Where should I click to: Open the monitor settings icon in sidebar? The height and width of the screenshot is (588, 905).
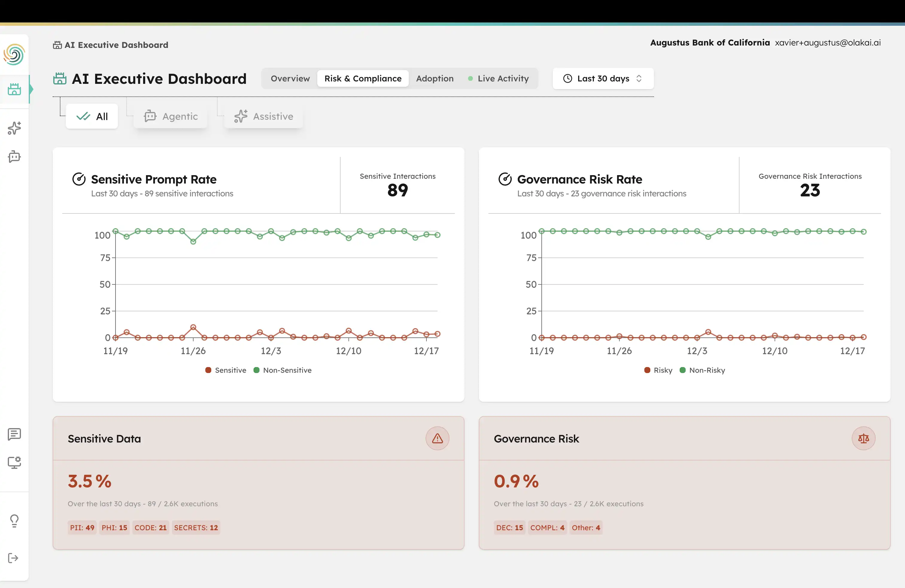pyautogui.click(x=14, y=463)
